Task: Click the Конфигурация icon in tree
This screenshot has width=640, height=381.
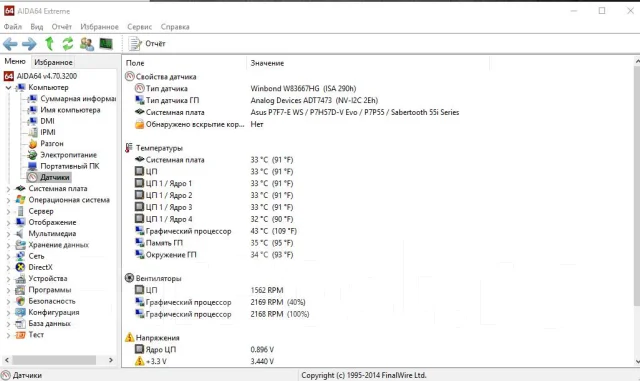Action: (20, 312)
